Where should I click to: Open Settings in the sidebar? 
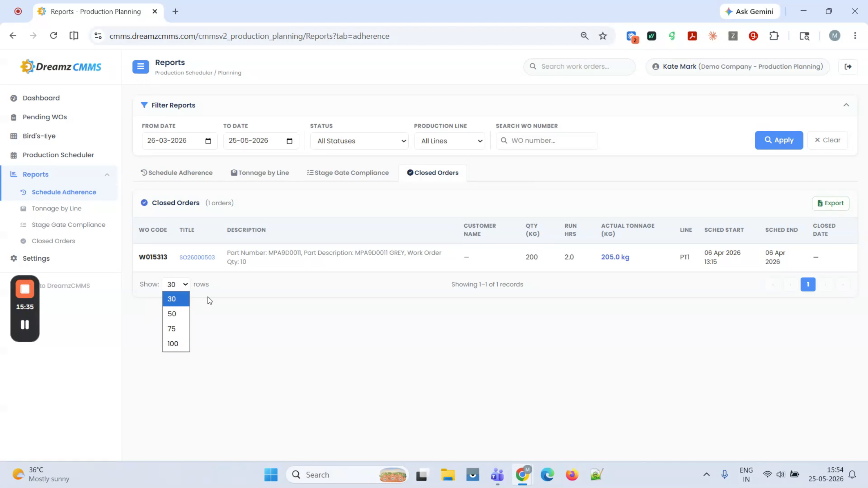[x=36, y=258]
